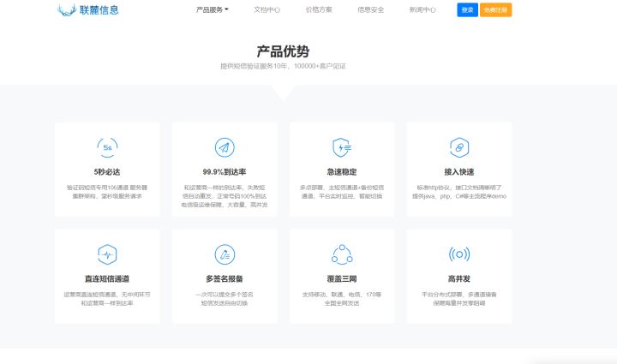
Task: Click the 联麓信息 deer antler logo
Action: (67, 9)
